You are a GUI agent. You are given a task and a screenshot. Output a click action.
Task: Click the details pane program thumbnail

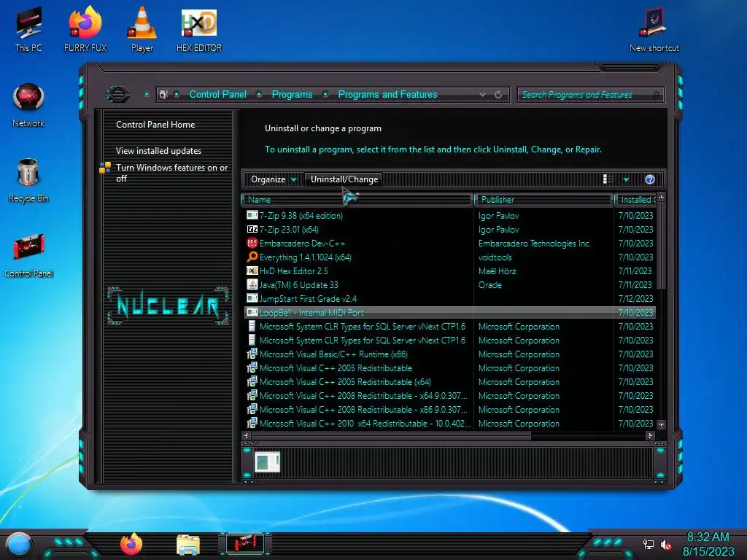pyautogui.click(x=267, y=462)
